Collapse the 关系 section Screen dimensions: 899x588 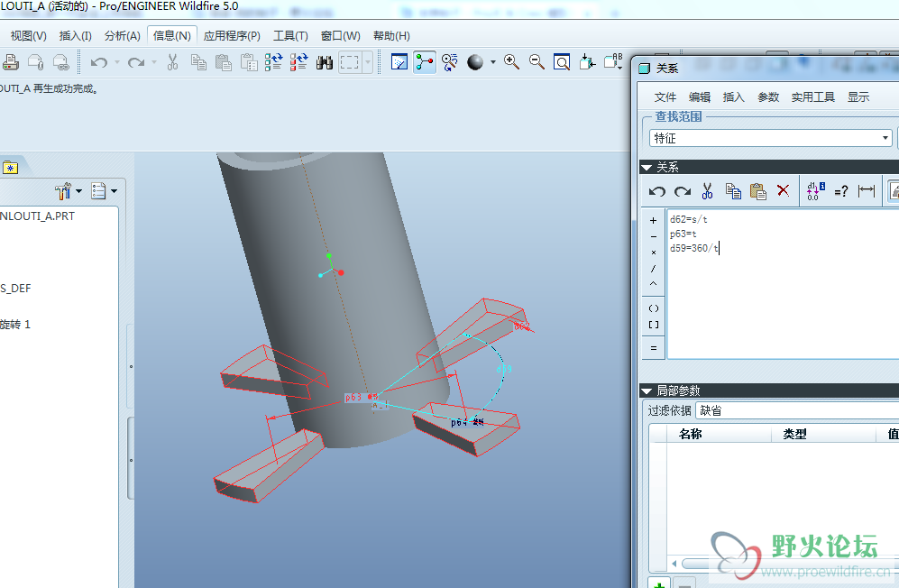pos(647,168)
